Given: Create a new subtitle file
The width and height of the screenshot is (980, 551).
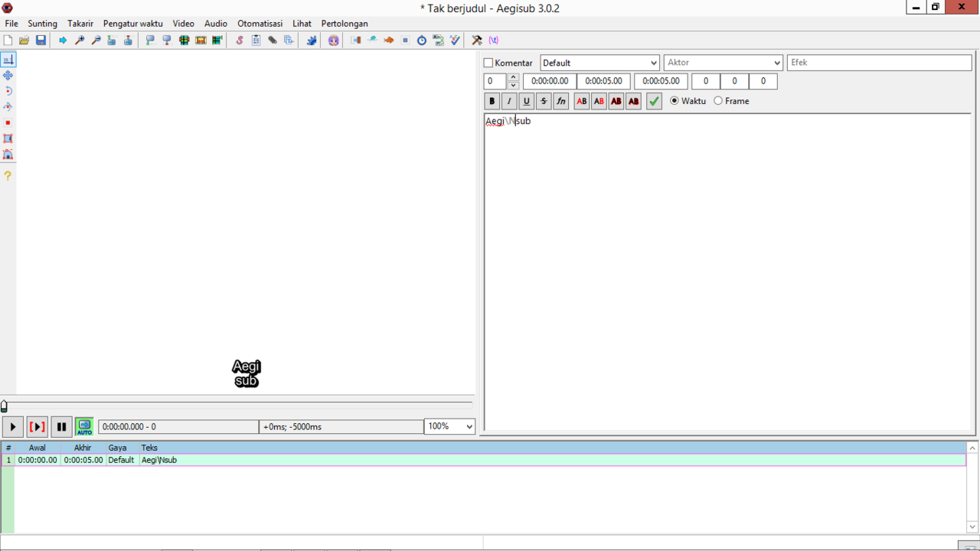Looking at the screenshot, I should (x=8, y=40).
